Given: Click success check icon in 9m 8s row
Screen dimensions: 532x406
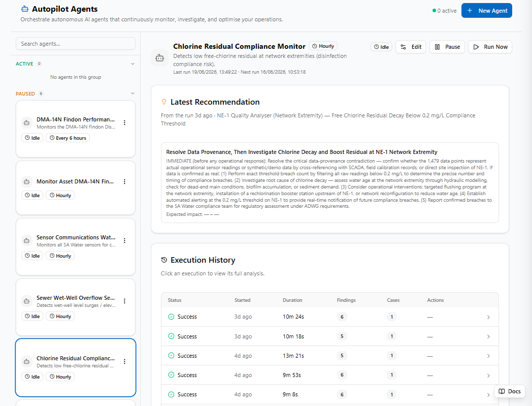Looking at the screenshot, I should click(x=172, y=394).
